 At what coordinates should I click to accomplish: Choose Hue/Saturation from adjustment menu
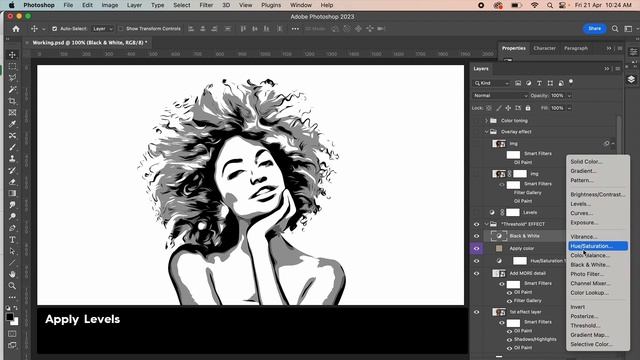click(598, 246)
